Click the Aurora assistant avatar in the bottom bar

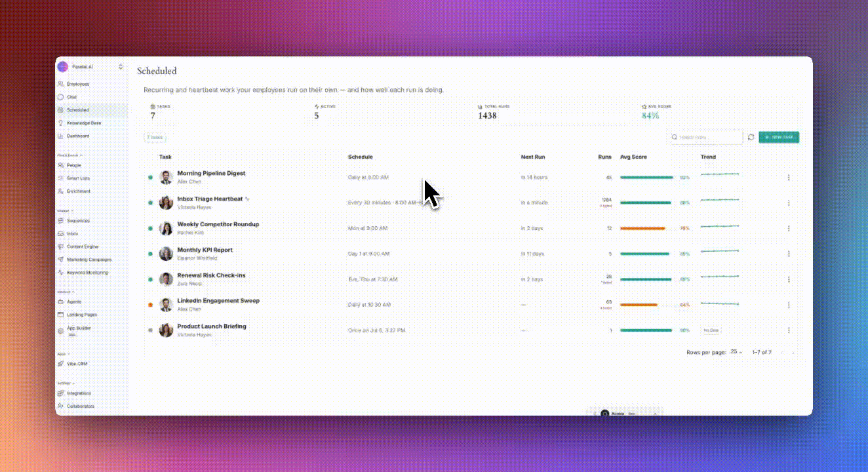click(x=604, y=414)
